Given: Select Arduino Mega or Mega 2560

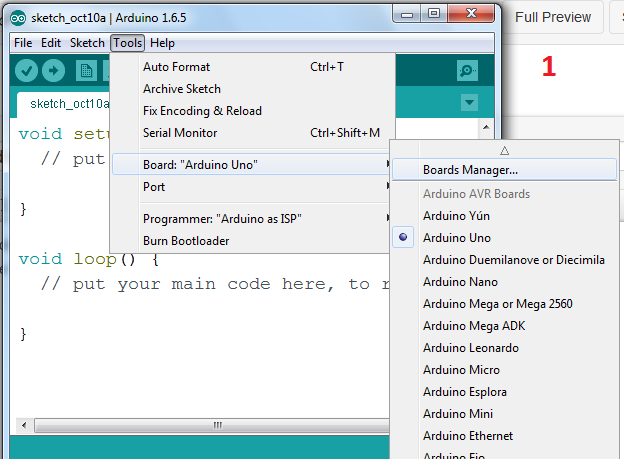Looking at the screenshot, I should (504, 304).
